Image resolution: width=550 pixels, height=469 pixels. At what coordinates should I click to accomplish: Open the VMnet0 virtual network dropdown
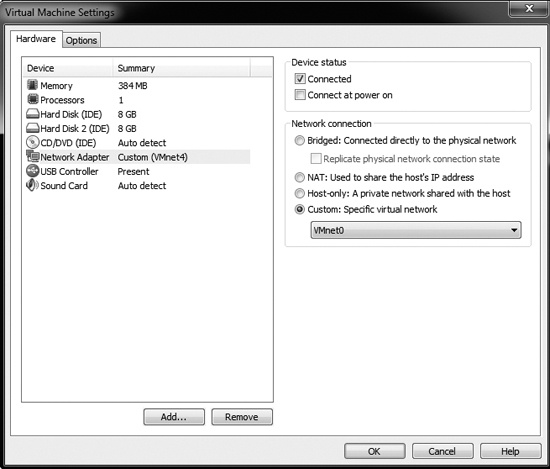[416, 230]
